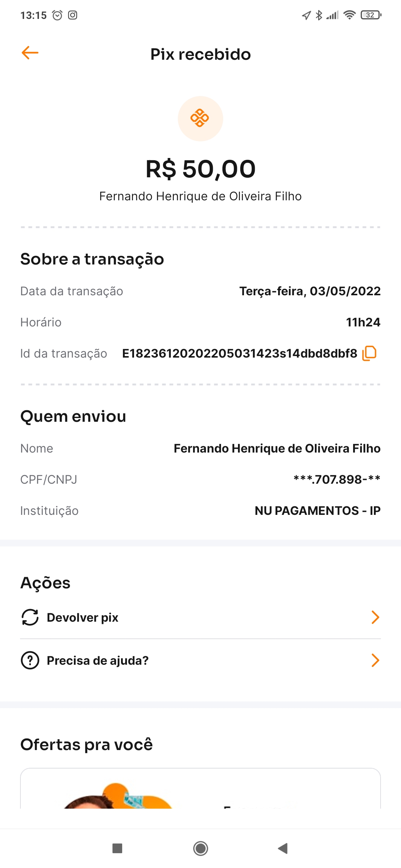
Task: Expand Precisa de ajuda chevron
Action: [375, 660]
